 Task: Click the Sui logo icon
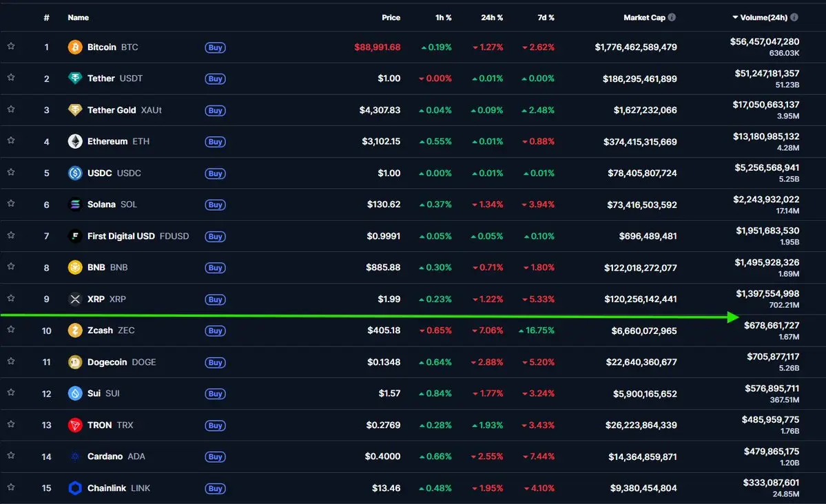(75, 393)
